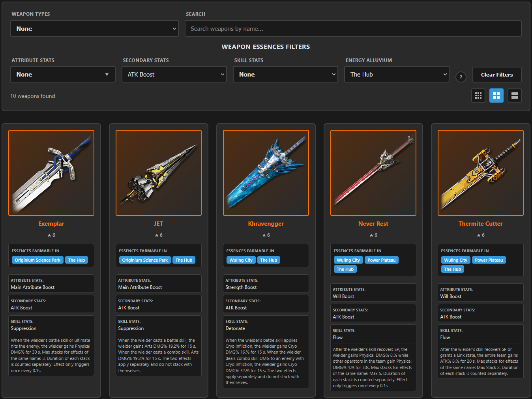Click the 6-star rating under Exemplar
The image size is (532, 399).
tap(51, 235)
